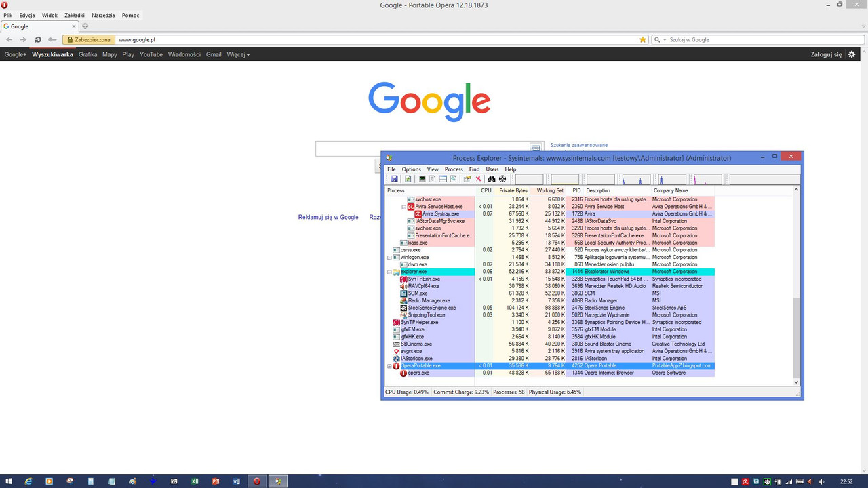Sort by CPU column header

point(484,190)
